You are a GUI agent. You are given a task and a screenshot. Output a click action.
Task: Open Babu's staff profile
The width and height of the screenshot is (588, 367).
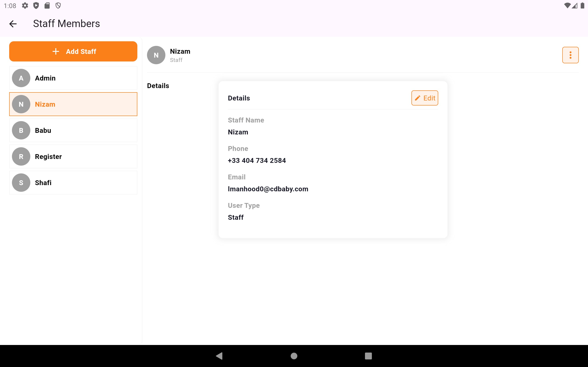(x=73, y=130)
